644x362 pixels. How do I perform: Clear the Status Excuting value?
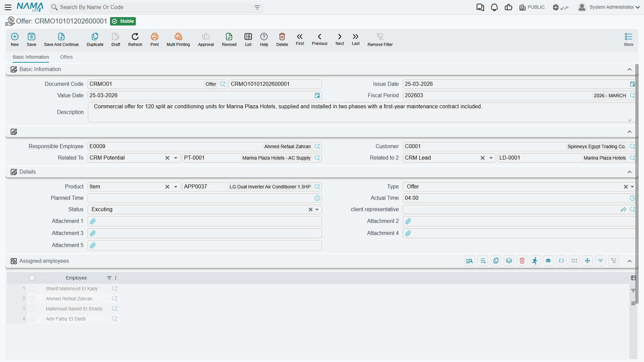tap(311, 209)
